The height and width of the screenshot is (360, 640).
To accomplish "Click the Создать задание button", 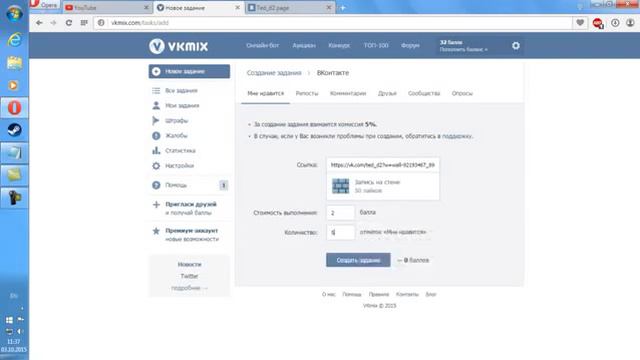I will point(358,260).
